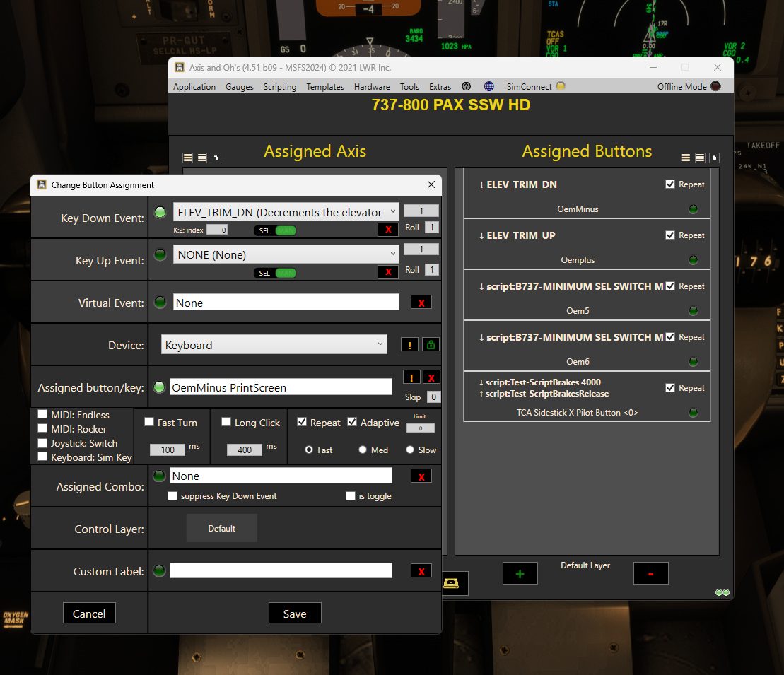This screenshot has width=784, height=675.
Task: Open Key Down Event ELEV_TRIM_DN dropdown
Action: pyautogui.click(x=286, y=212)
